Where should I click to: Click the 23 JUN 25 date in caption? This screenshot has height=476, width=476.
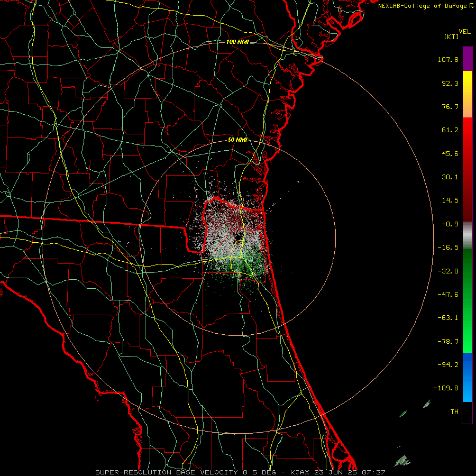pos(335,472)
